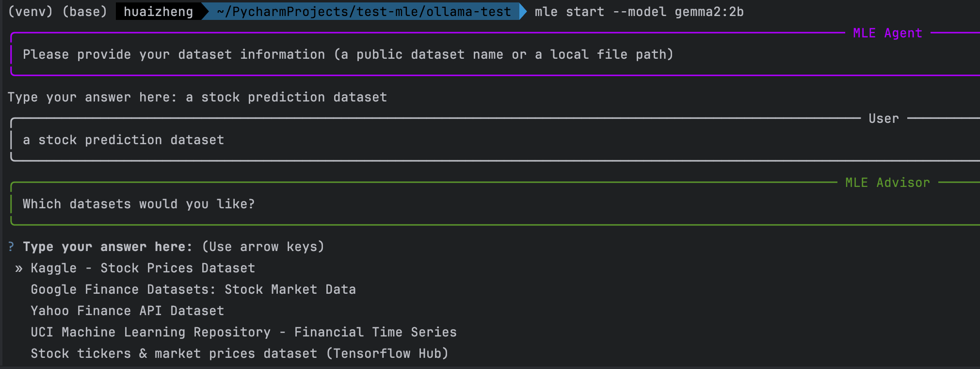
Task: Click the "(Use arrow keys)" hint text
Action: [263, 247]
